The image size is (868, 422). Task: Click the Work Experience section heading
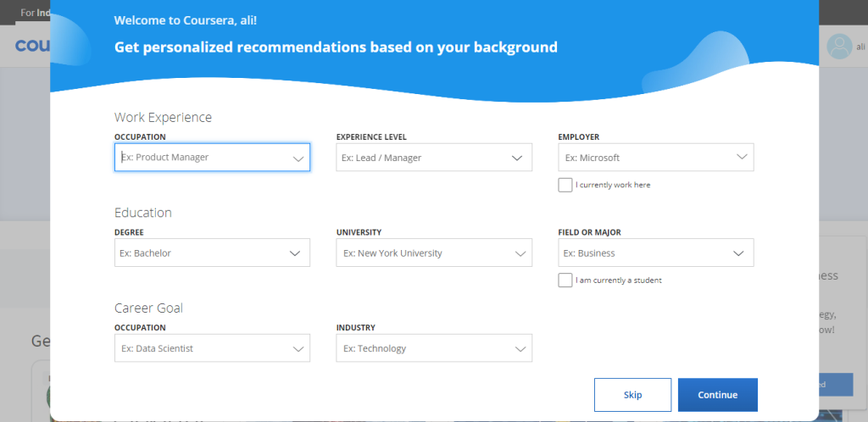pos(163,117)
